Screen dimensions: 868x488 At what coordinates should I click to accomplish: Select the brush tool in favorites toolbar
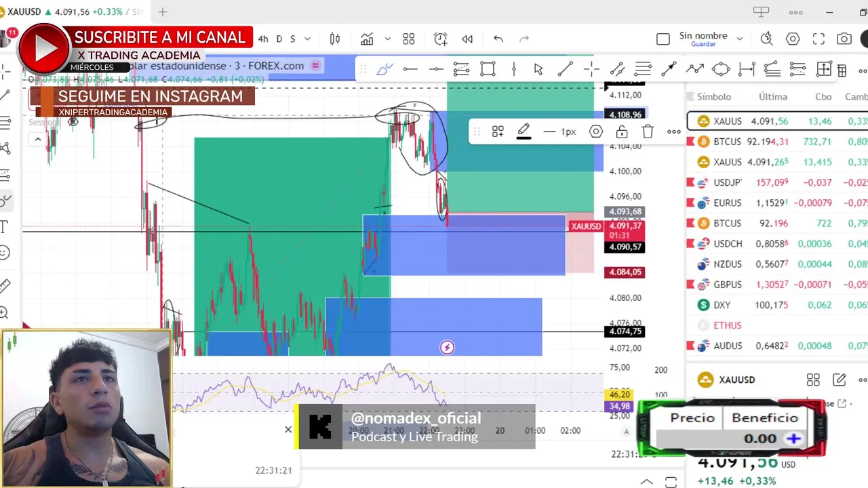click(384, 69)
